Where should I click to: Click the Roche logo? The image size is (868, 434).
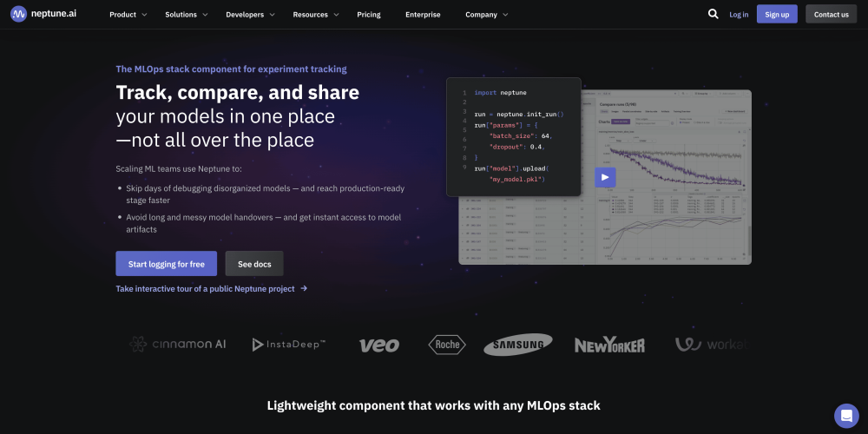(447, 345)
